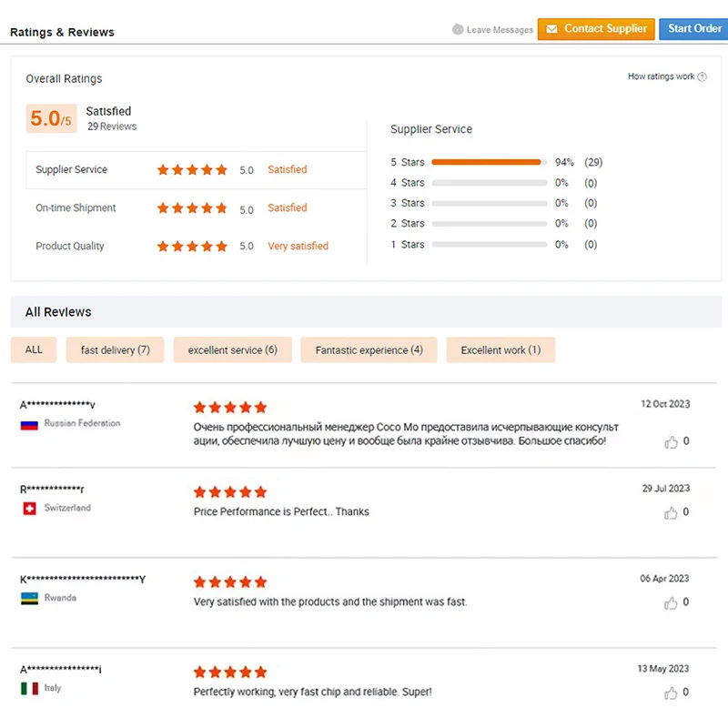Select the ALL reviews filter
Screen dimensions: 728x728
[x=34, y=350]
